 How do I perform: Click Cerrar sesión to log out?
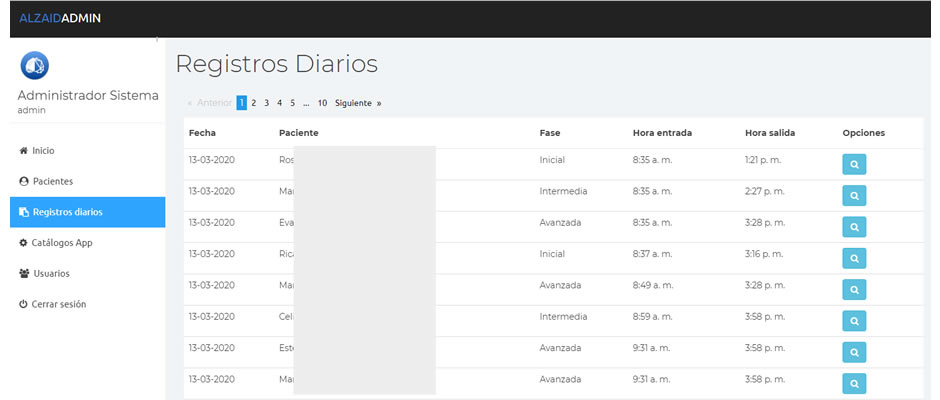[59, 304]
